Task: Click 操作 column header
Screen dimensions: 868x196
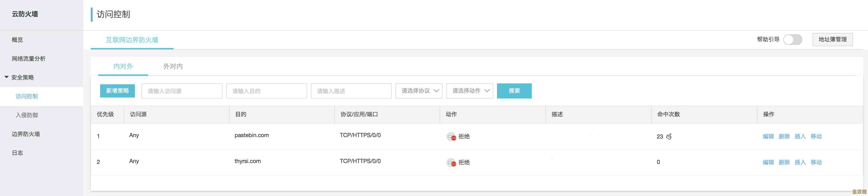Action: point(769,114)
